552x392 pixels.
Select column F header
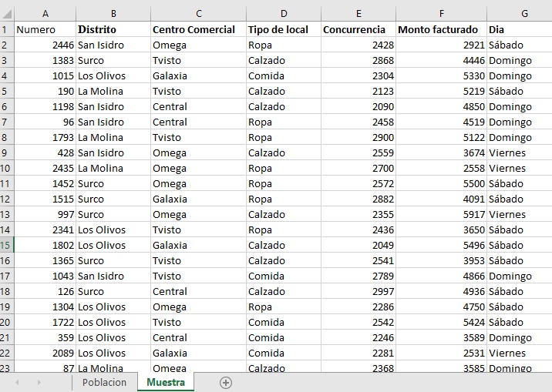[442, 14]
